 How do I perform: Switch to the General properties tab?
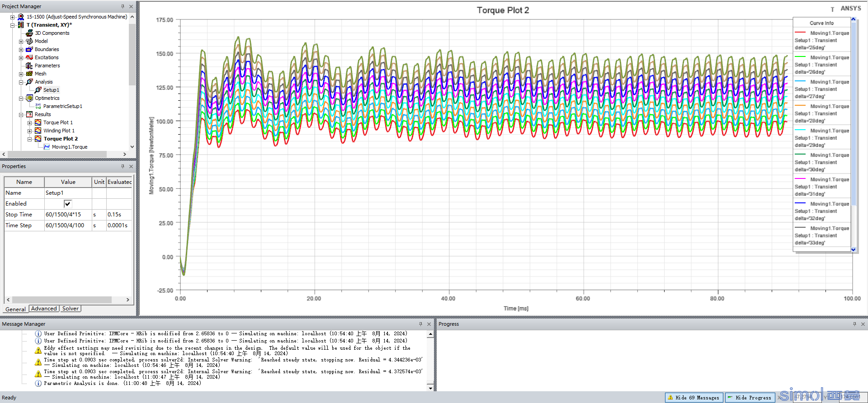coord(15,309)
